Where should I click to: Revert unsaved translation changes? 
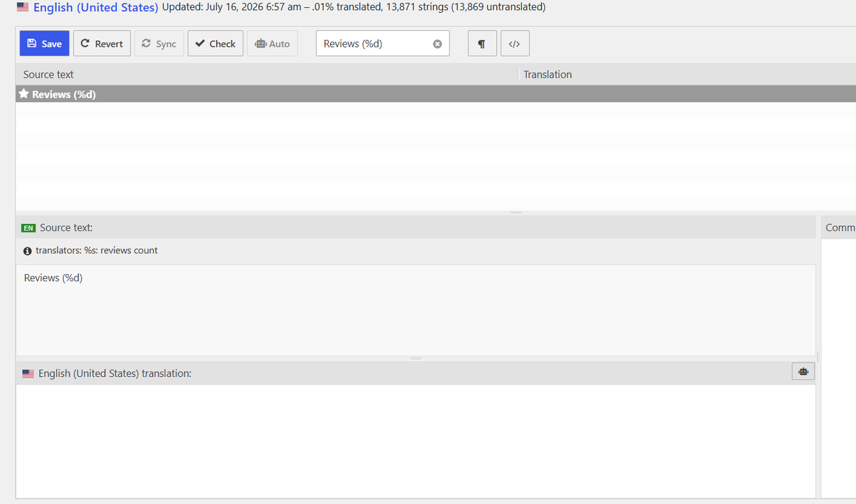coord(102,43)
